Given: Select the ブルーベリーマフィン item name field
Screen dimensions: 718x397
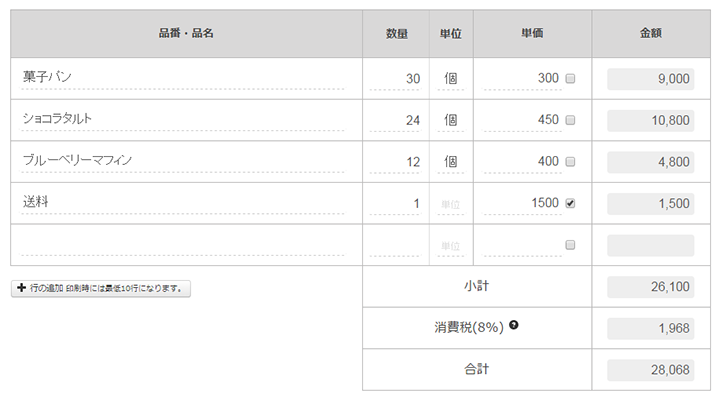Looking at the screenshot, I should [182, 161].
